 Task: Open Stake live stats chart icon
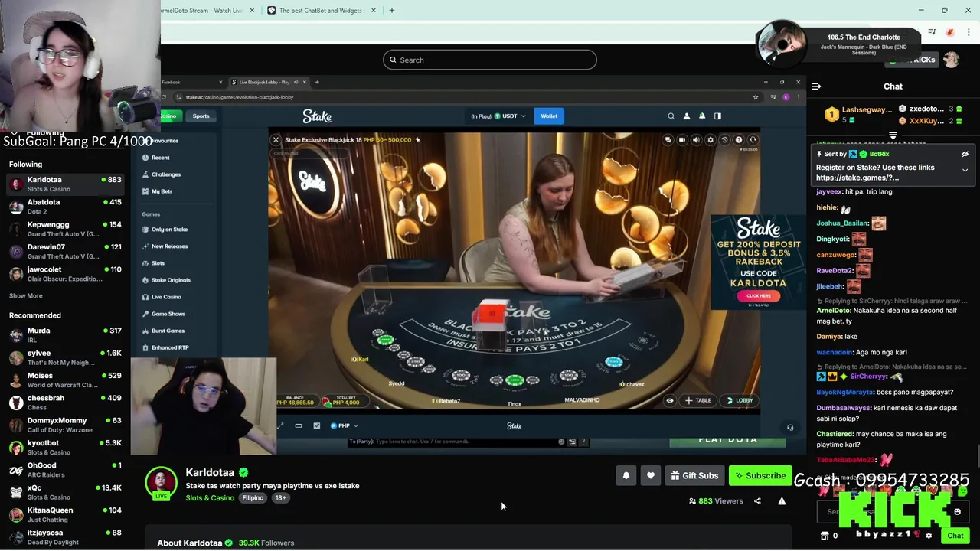point(317,426)
